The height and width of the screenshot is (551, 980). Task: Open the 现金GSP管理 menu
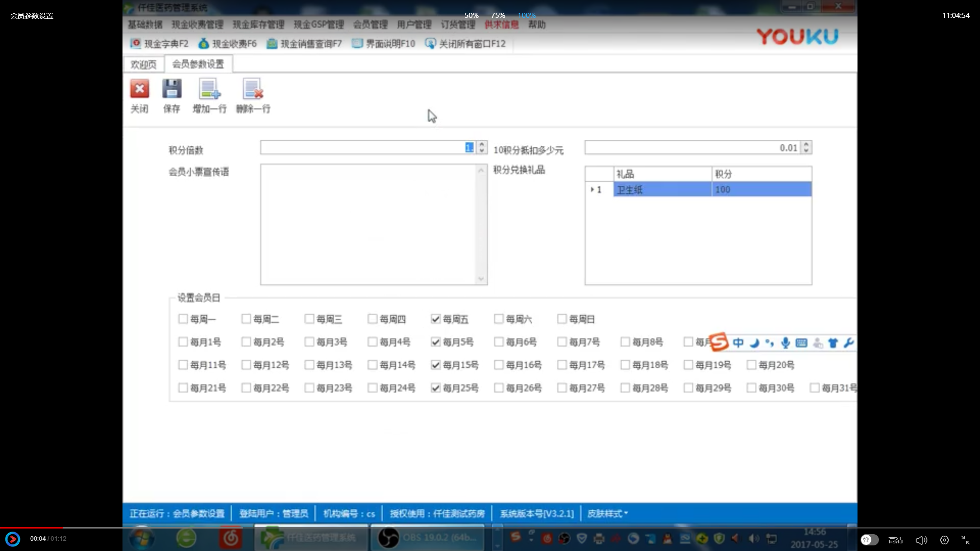click(319, 24)
